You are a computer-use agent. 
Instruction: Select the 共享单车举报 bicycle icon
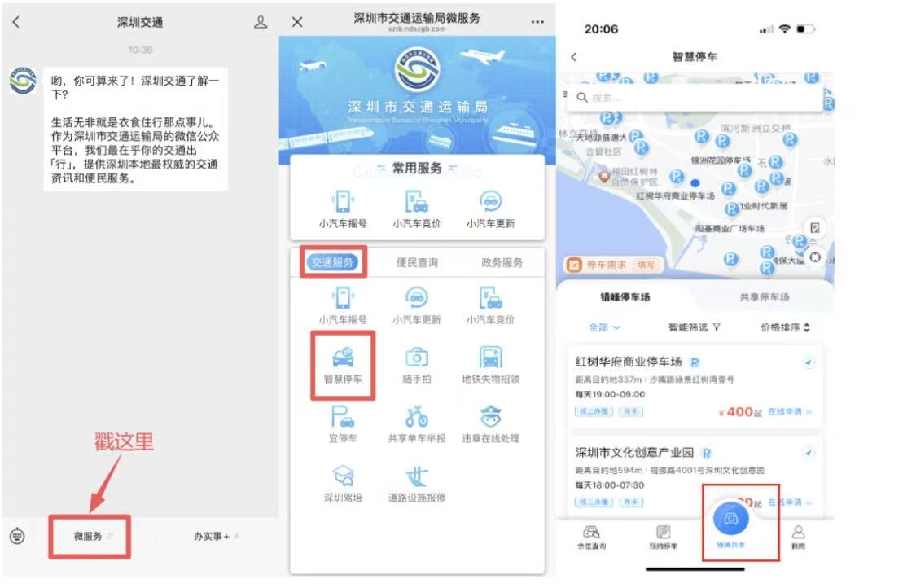[x=416, y=416]
